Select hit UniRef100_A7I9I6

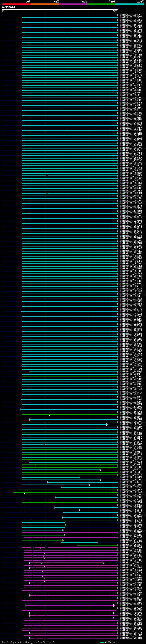click(x=131, y=605)
